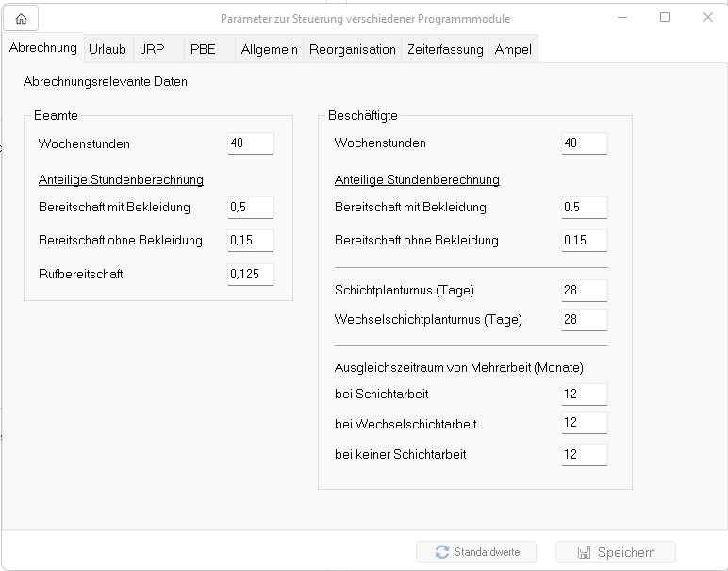Minimize the parameter window
728x571 pixels.
[x=622, y=18]
